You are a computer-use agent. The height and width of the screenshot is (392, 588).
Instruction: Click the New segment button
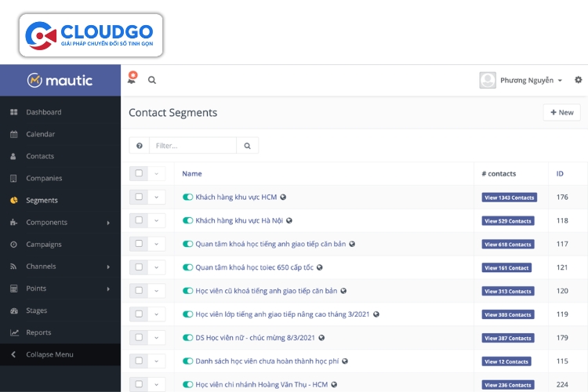coord(561,113)
